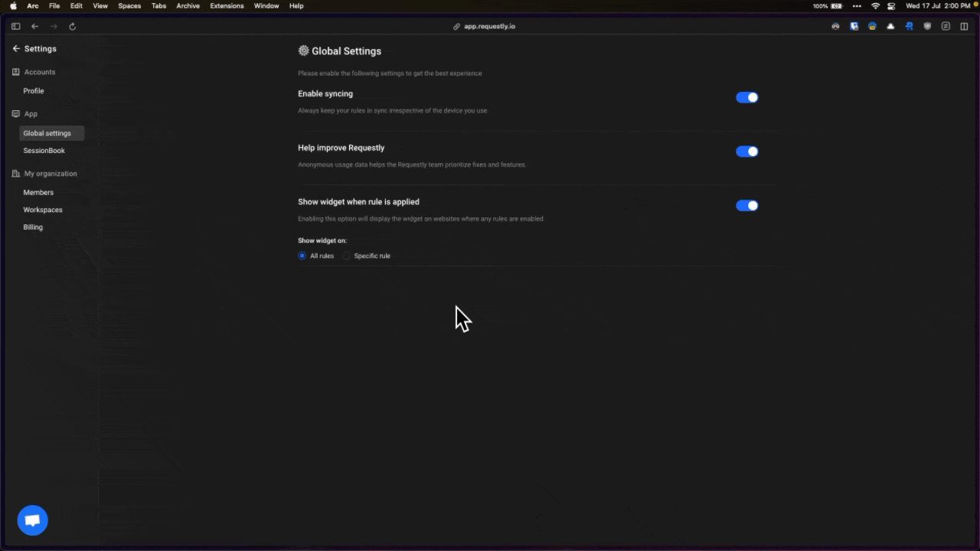Open SessionBook settings
The image size is (980, 551).
[x=44, y=151]
